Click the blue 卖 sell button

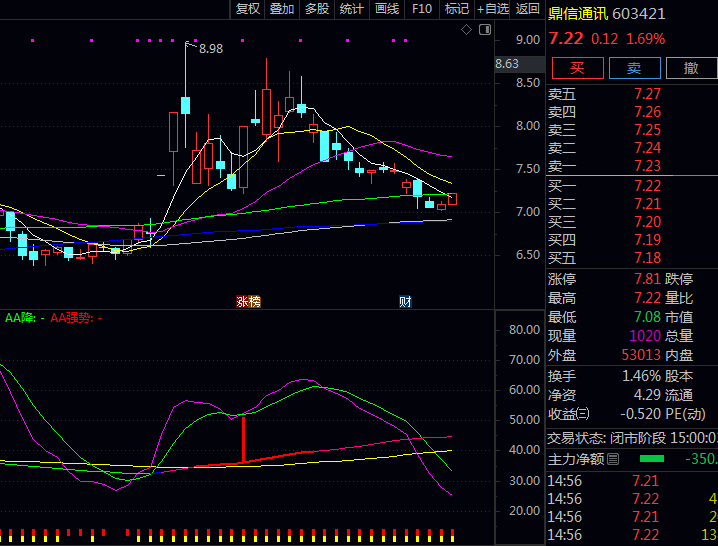click(x=634, y=68)
